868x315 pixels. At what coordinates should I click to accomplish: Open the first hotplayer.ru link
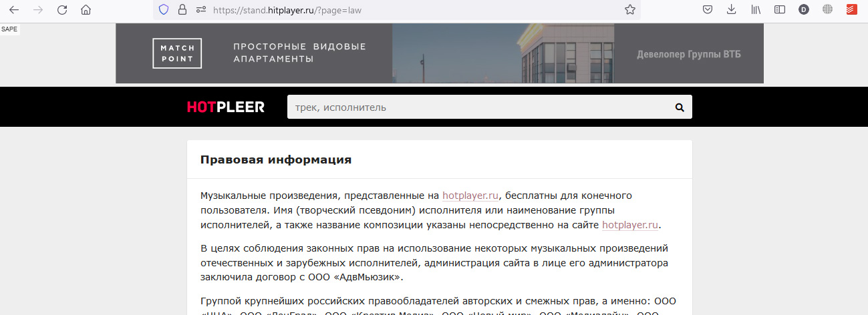470,196
